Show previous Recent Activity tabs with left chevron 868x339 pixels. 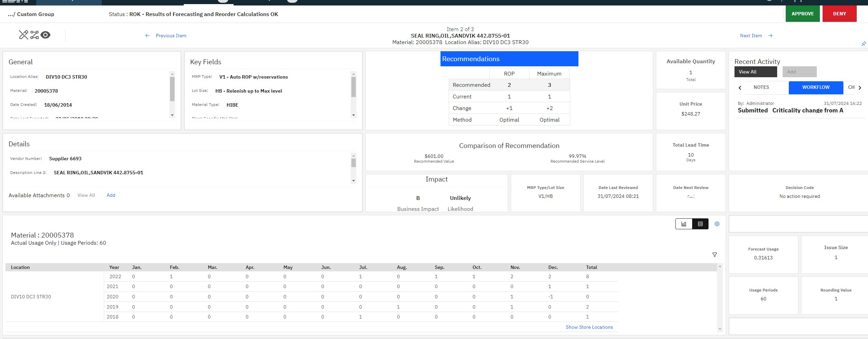coord(740,87)
